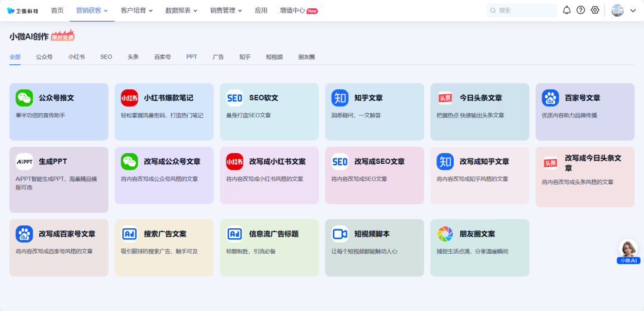This screenshot has height=311, width=644.
Task: Click the WeChat icon on 公众号推文 card
Action: click(x=24, y=98)
